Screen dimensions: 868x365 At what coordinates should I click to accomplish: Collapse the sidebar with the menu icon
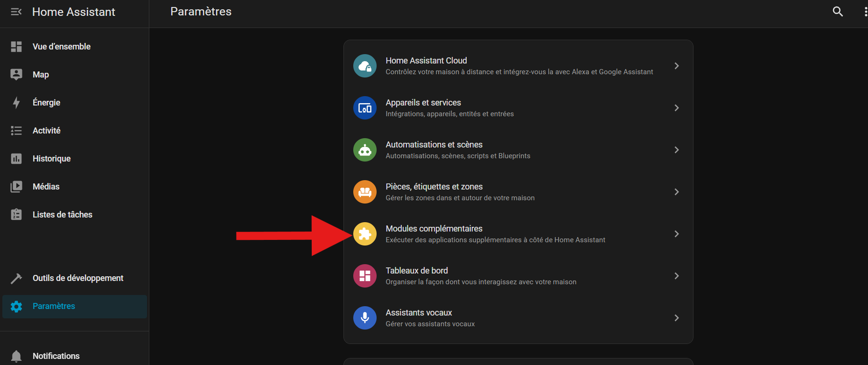click(16, 12)
